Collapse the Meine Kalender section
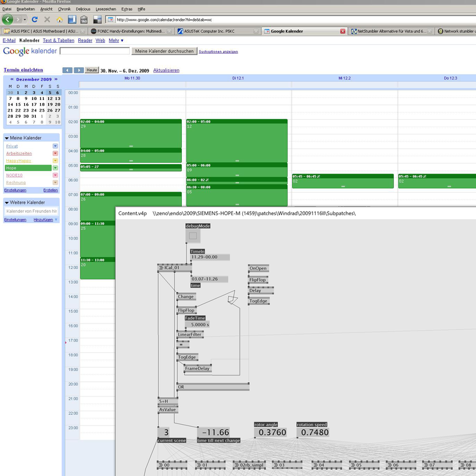 pyautogui.click(x=7, y=138)
